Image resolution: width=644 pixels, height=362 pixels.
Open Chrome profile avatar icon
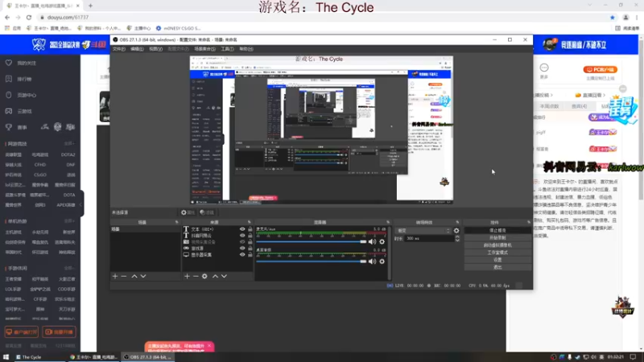pos(626,17)
